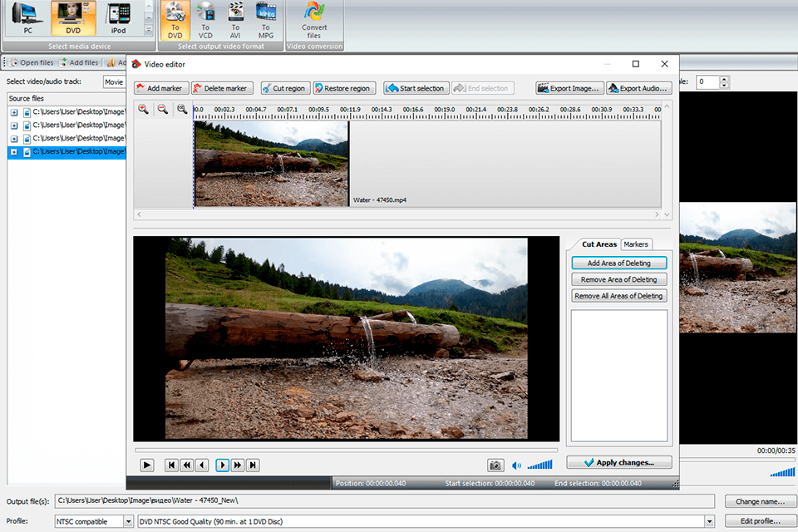Expand the first source file tree item

click(14, 112)
